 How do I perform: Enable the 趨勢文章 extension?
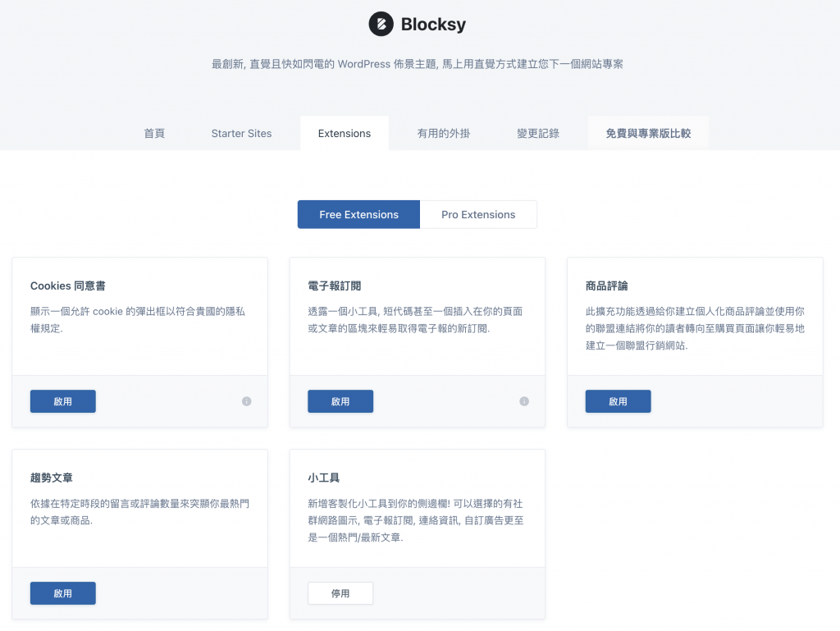pyautogui.click(x=62, y=593)
